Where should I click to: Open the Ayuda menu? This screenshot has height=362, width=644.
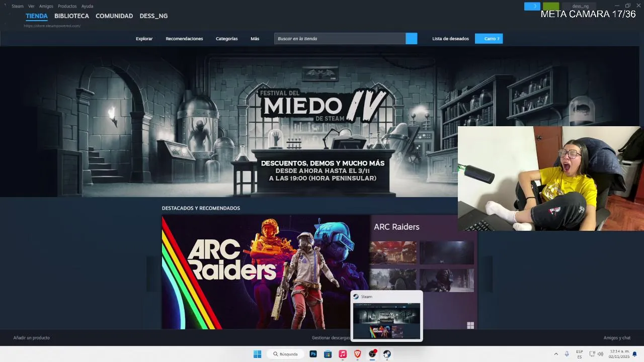point(87,6)
